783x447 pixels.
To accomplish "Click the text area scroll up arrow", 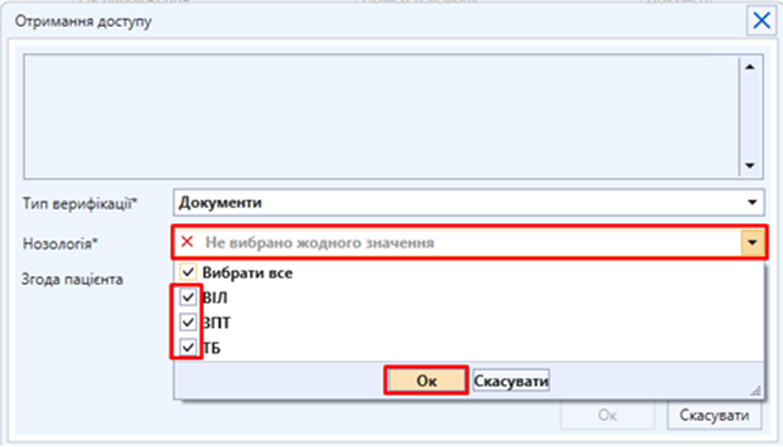I will pos(748,67).
